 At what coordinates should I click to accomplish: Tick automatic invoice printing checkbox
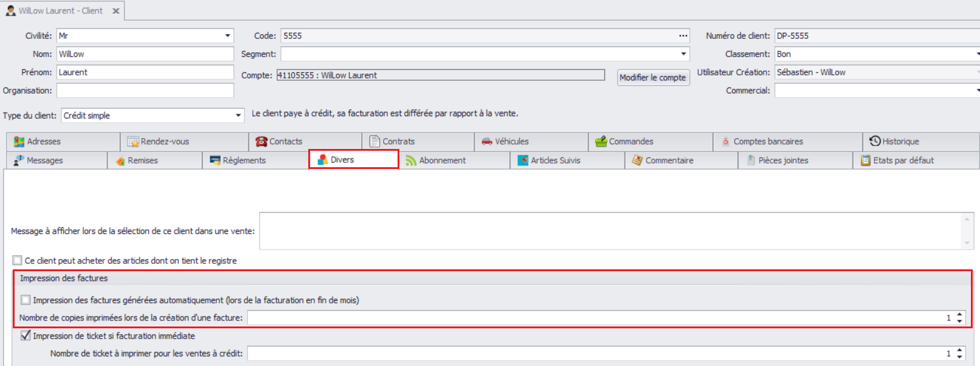pos(26,300)
